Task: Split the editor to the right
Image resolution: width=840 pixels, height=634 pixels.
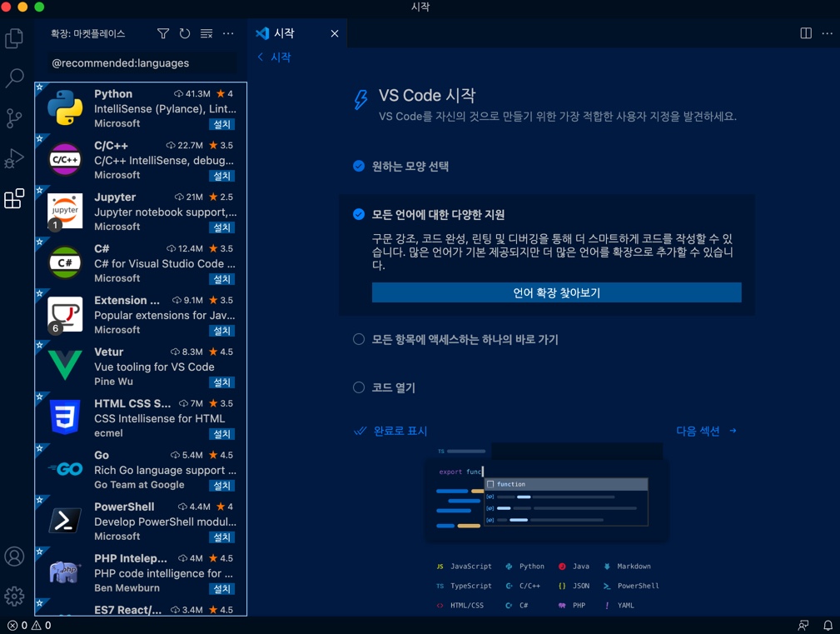Action: (x=806, y=33)
